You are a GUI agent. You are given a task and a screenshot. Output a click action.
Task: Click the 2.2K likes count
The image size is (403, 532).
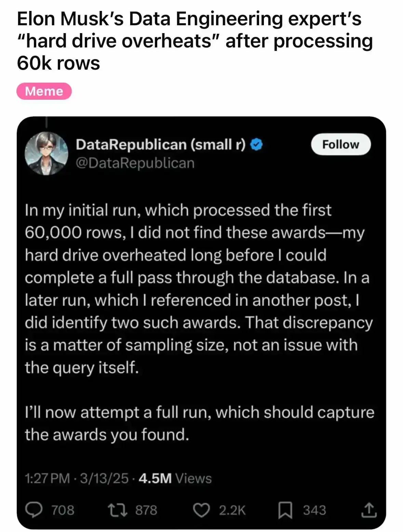point(232,510)
